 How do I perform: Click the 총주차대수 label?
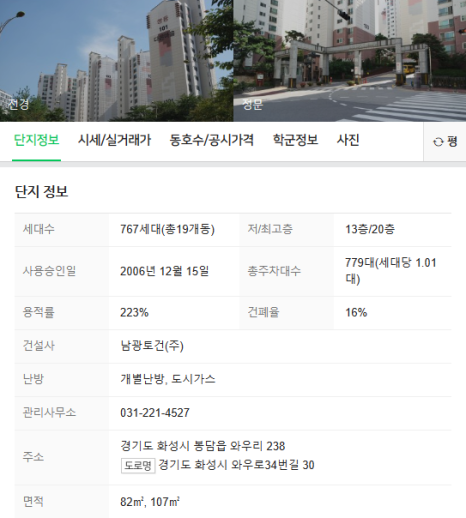point(274,271)
